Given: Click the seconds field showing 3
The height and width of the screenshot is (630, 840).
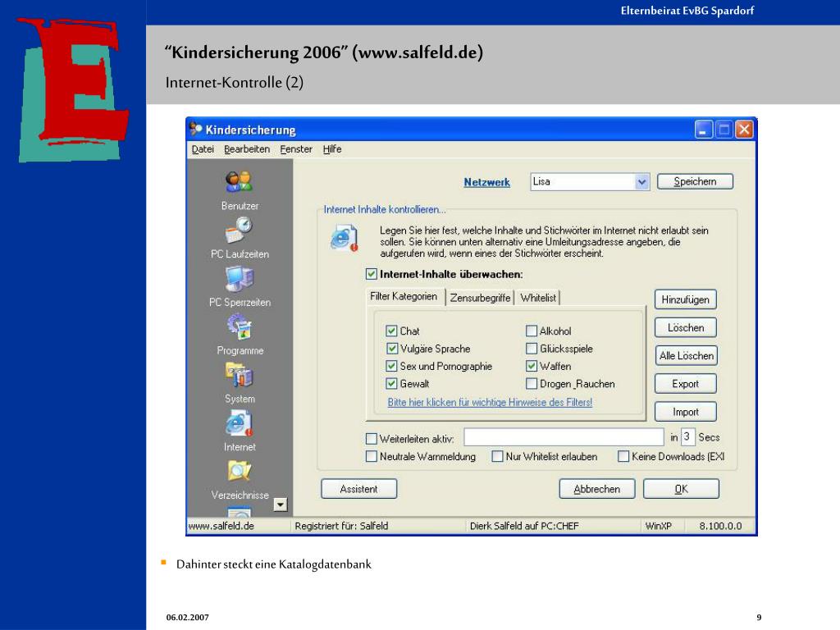Looking at the screenshot, I should [x=688, y=437].
